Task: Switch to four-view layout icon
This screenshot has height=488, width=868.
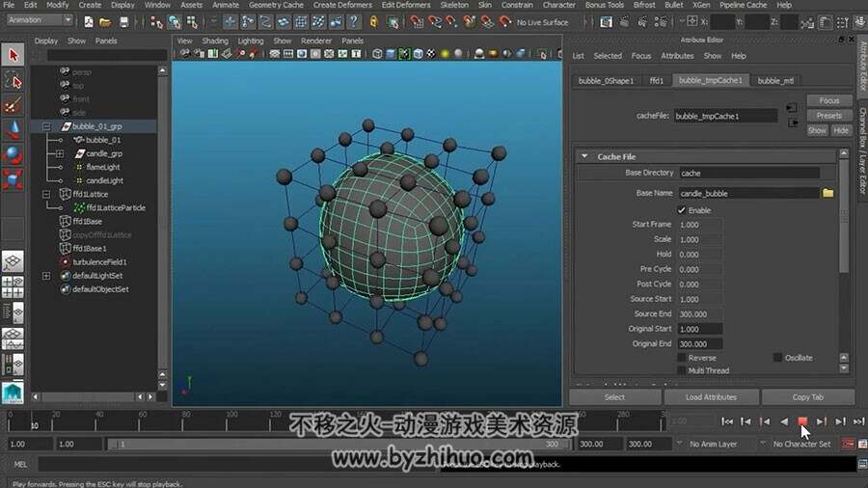Action: (x=13, y=287)
